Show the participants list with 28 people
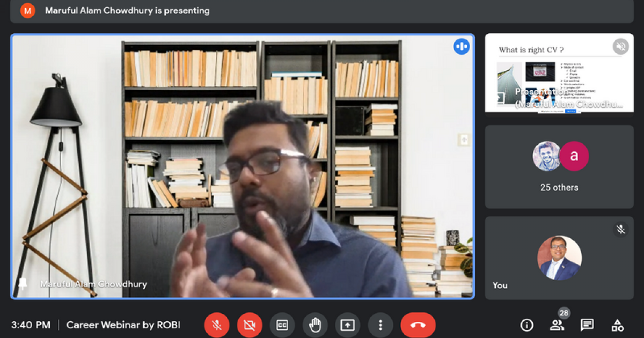The height and width of the screenshot is (338, 644). tap(557, 325)
